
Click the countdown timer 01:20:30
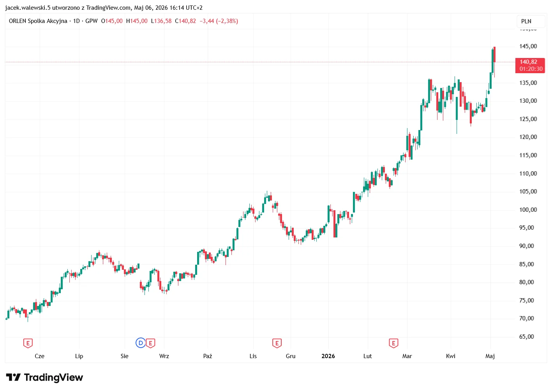click(531, 69)
